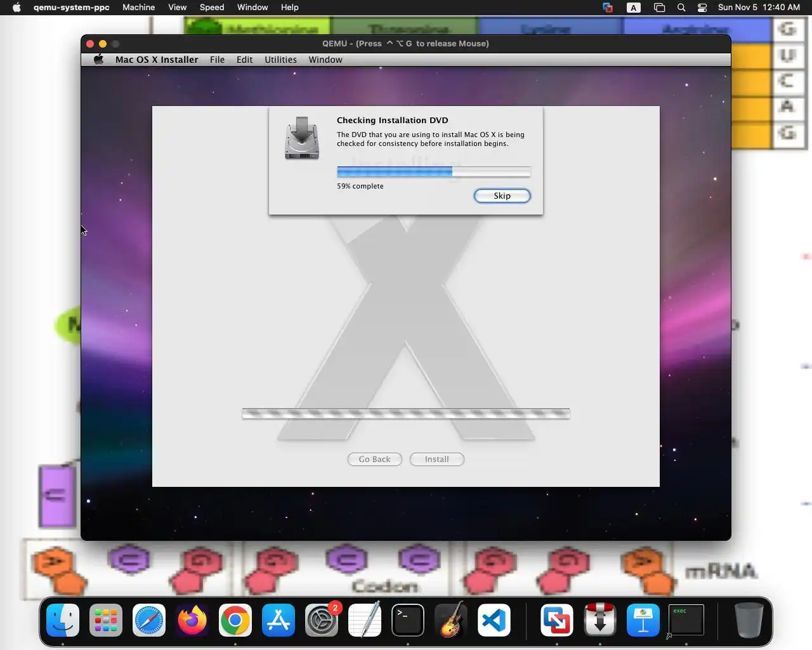Click the striped installer progress bar

coord(406,414)
